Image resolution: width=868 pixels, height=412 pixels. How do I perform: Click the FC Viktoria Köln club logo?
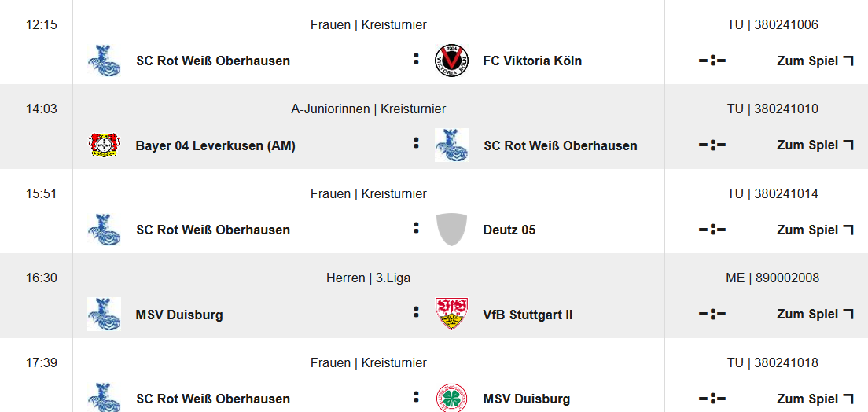451,61
